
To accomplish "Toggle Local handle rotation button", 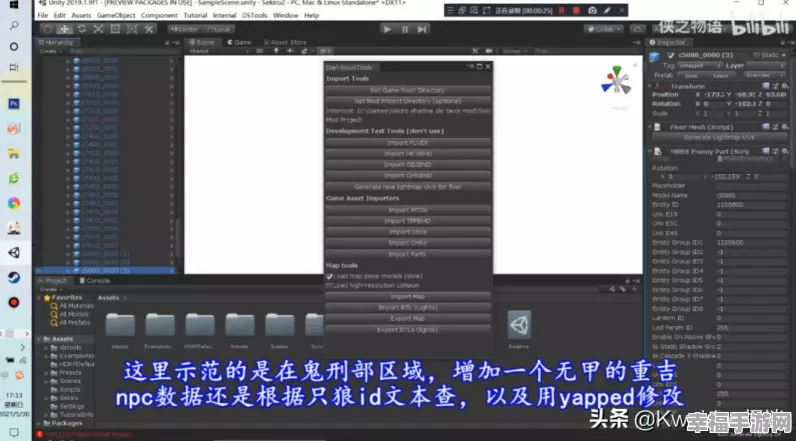I will [219, 29].
